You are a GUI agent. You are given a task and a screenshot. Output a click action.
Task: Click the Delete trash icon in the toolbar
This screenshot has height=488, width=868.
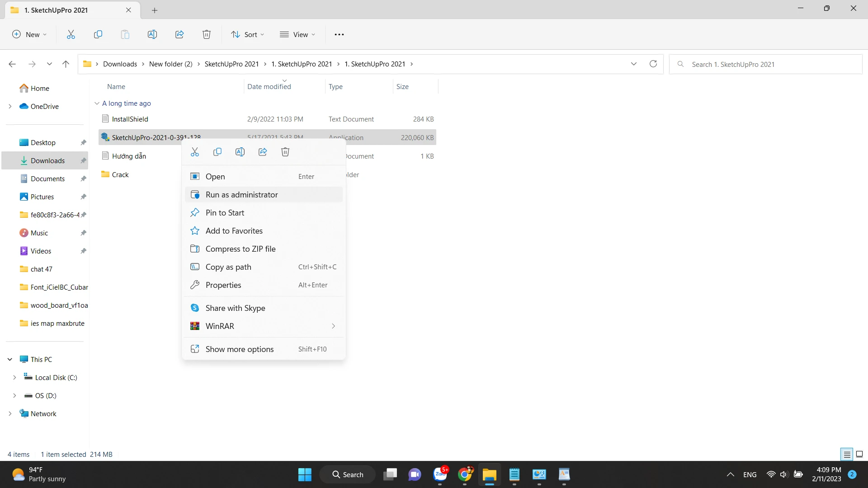tap(207, 34)
